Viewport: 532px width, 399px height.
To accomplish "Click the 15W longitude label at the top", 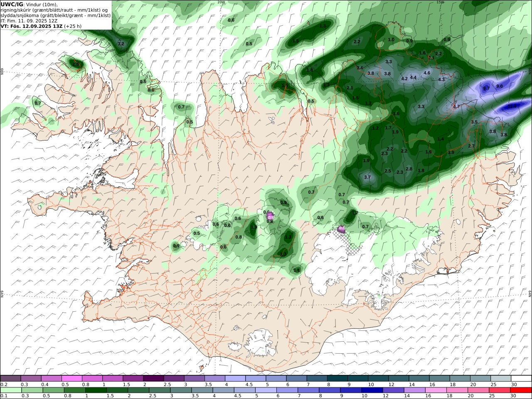I will [440, 2].
